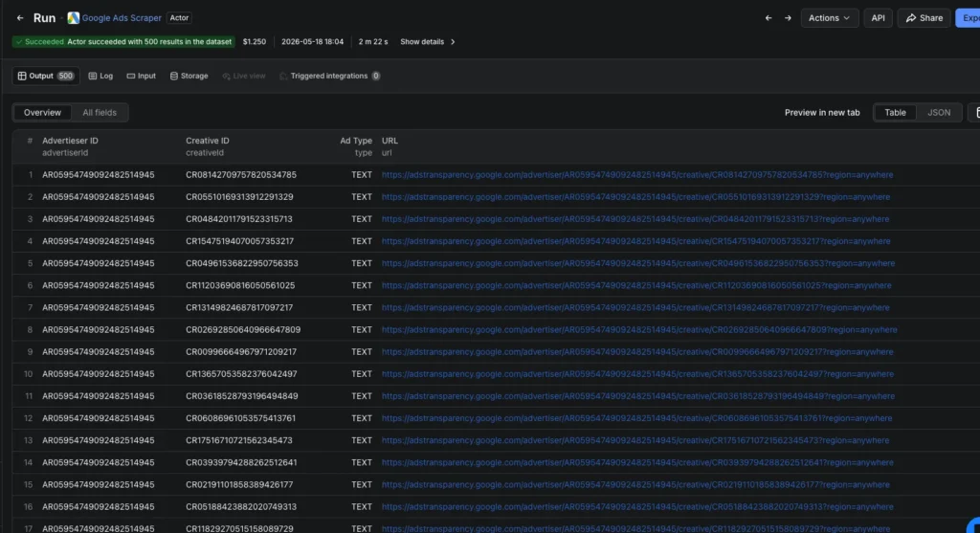
Task: Open URL for creative CR00996664967971209217
Action: [x=636, y=352]
